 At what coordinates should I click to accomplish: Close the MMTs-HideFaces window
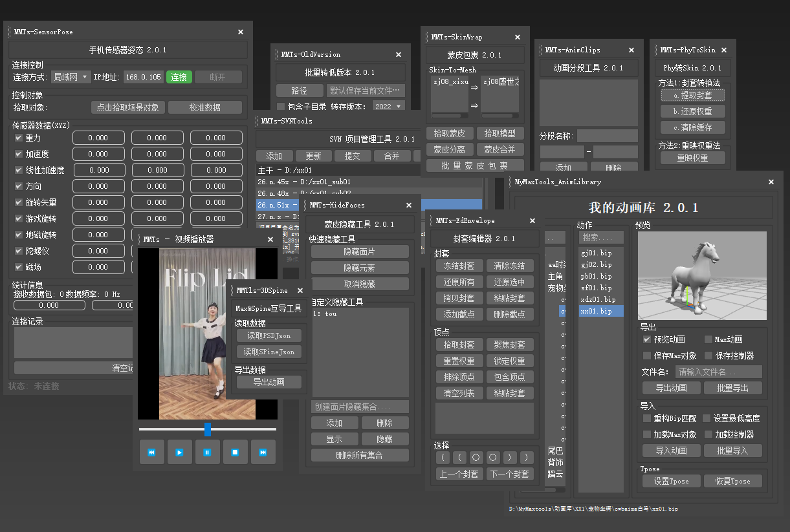click(x=409, y=206)
